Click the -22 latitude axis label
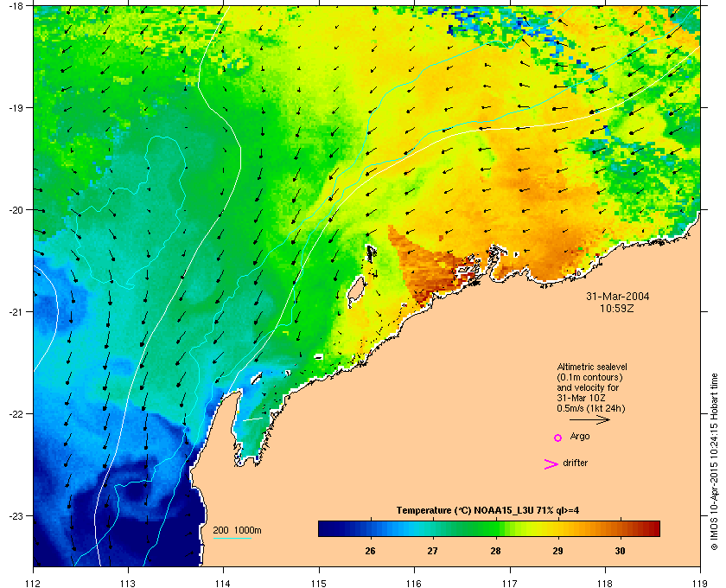Image resolution: width=726 pixels, height=588 pixels. (x=17, y=413)
